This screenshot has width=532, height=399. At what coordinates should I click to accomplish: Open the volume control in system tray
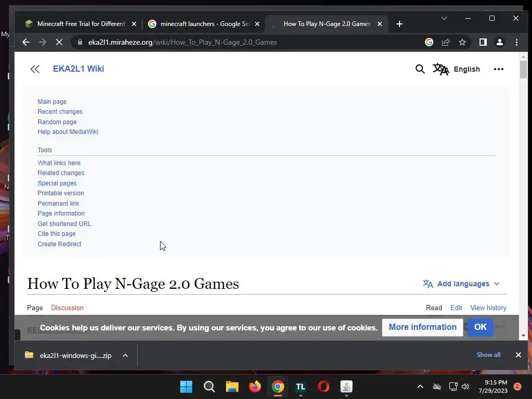(x=465, y=387)
